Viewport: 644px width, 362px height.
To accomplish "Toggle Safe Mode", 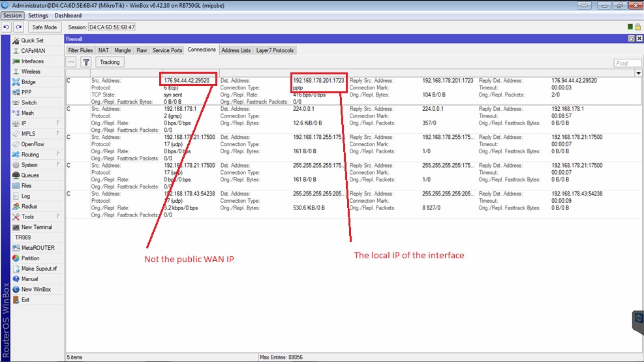I will tap(44, 27).
